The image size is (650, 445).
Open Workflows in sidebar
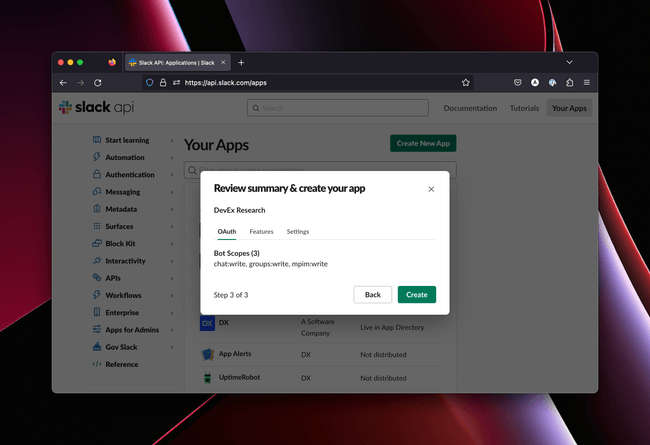click(123, 295)
